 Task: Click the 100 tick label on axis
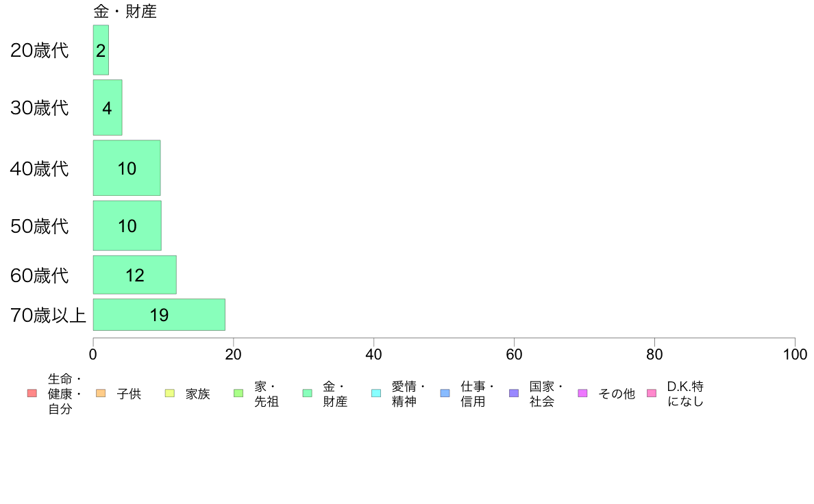(x=795, y=355)
